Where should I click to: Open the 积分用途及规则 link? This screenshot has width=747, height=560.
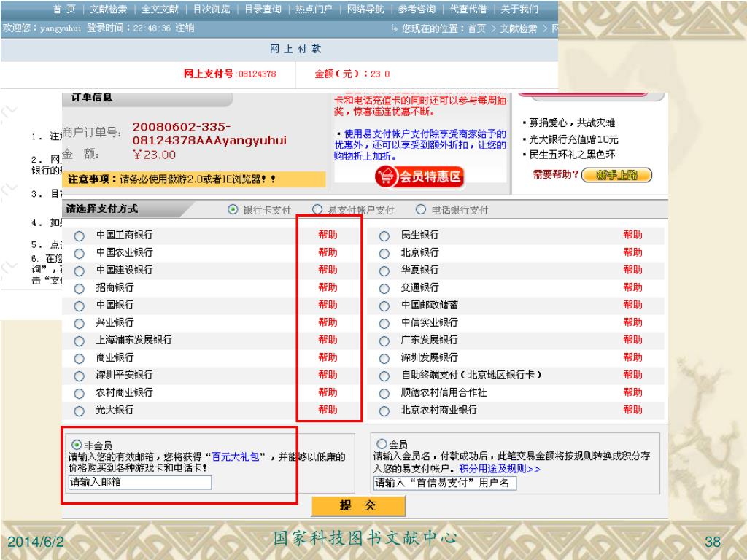[x=500, y=469]
